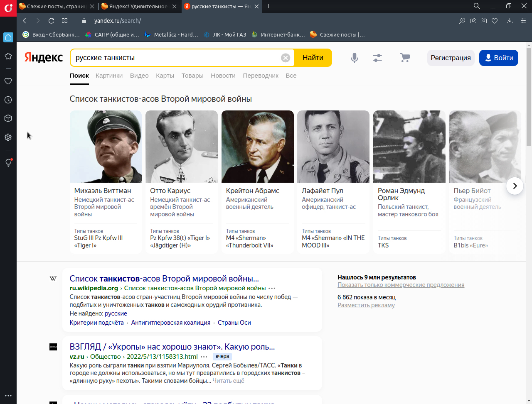Open Wikipedia tank aces list link
Viewport: 532px width, 404px height.
[x=164, y=279]
